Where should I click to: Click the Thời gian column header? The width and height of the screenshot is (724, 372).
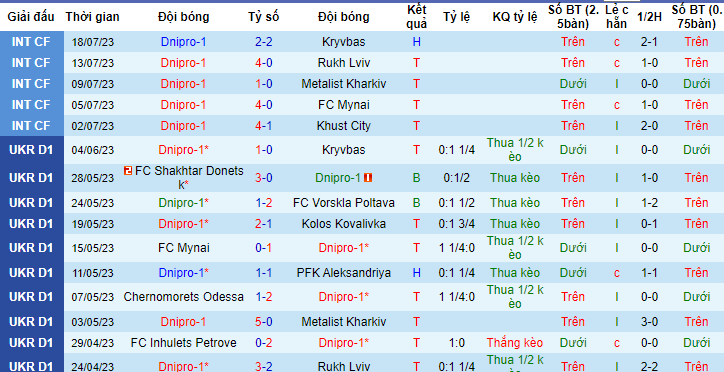pyautogui.click(x=92, y=17)
